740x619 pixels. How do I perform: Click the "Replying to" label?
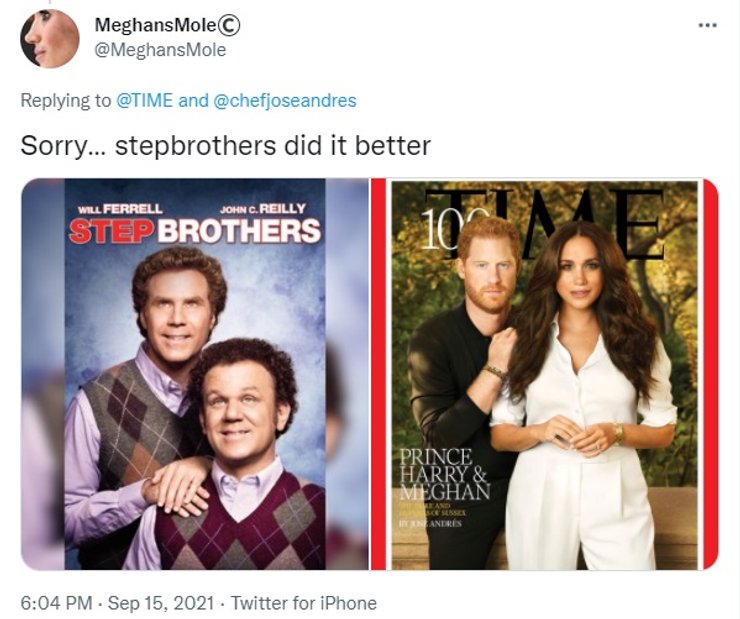[66, 100]
